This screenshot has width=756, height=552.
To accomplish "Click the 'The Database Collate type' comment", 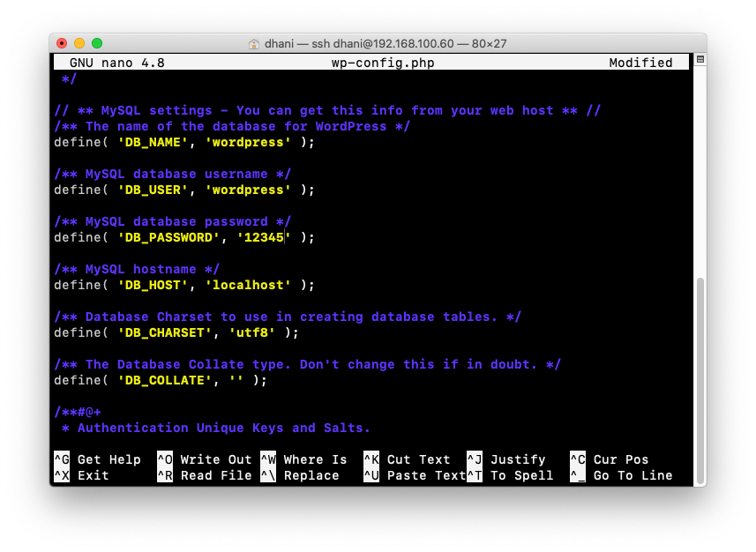I will tap(308, 364).
